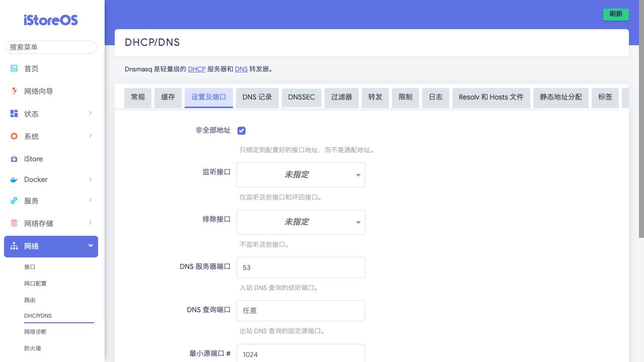Click the Status (状态) grid icon
This screenshot has height=362, width=644.
pos(14,114)
